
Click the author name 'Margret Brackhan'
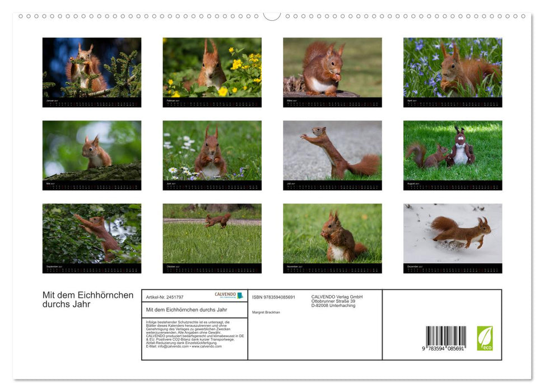[x=266, y=312]
